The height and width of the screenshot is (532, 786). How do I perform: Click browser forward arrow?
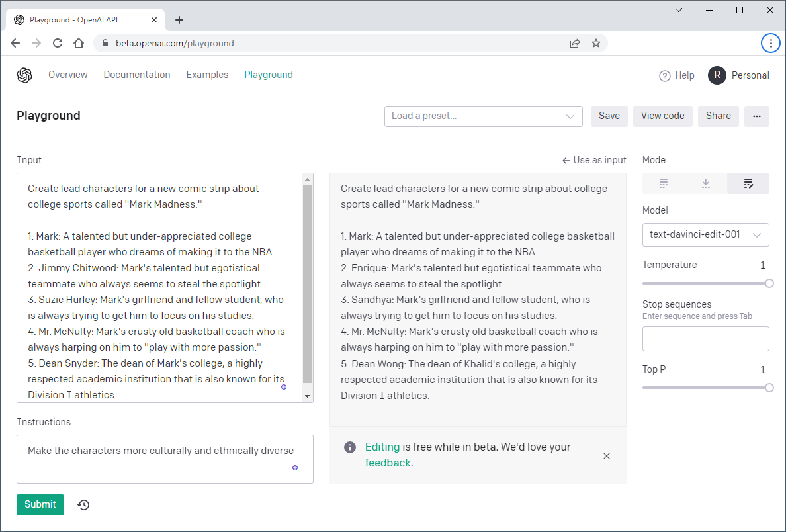pos(36,43)
